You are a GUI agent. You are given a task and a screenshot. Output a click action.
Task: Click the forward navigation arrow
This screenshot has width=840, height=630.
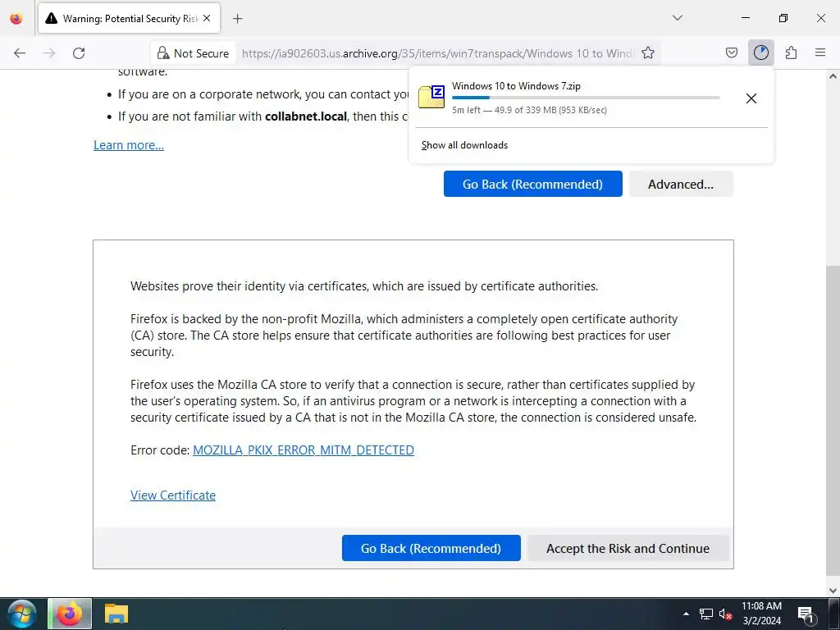pos(49,53)
